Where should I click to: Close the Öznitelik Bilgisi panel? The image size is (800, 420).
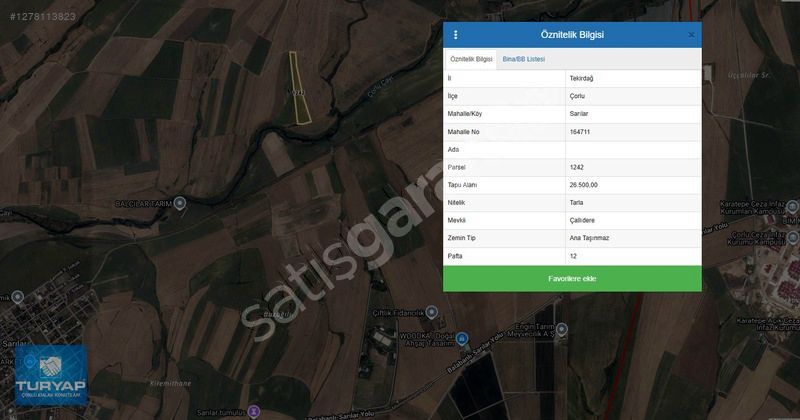691,35
